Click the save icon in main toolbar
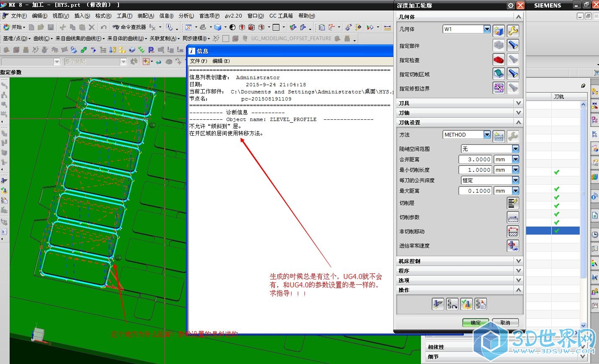 pos(51,27)
